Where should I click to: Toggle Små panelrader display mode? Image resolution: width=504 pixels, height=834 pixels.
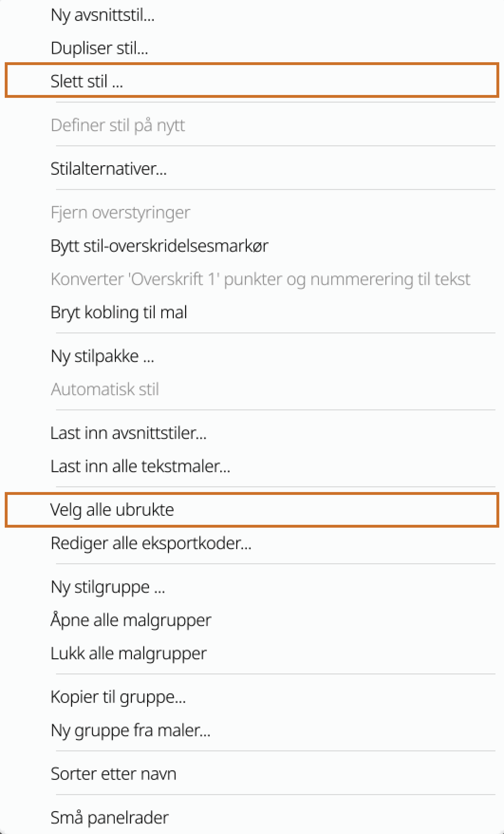[x=109, y=817]
